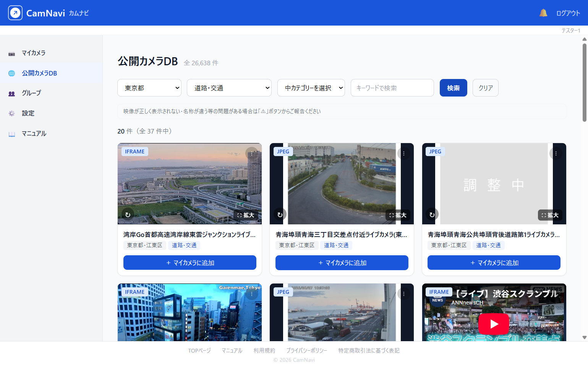Click the CamNavi カムナビ title text

coord(57,13)
